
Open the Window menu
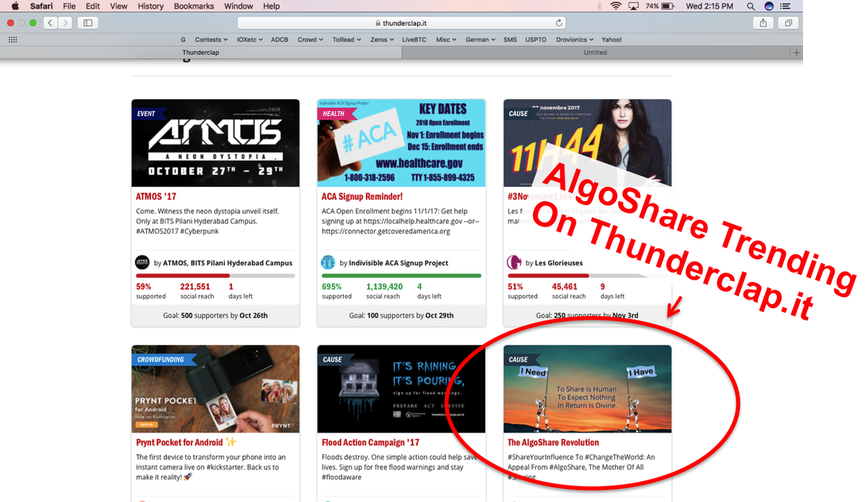[x=239, y=6]
